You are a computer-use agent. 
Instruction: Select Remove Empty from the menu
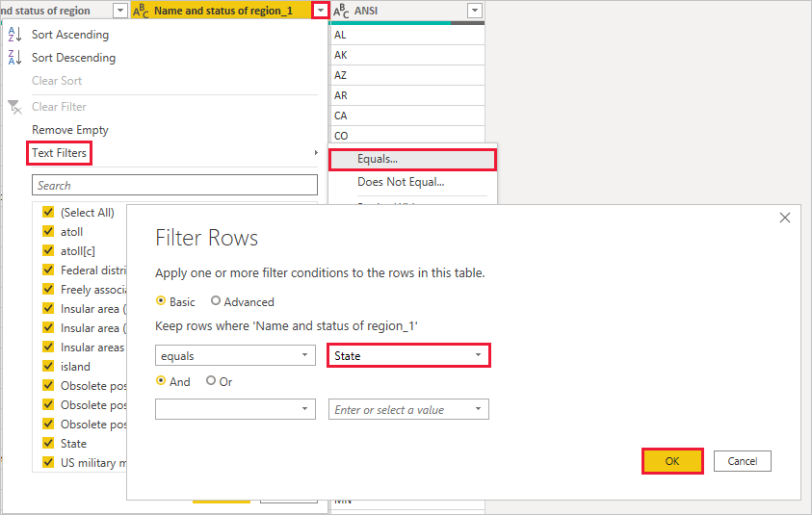[70, 130]
